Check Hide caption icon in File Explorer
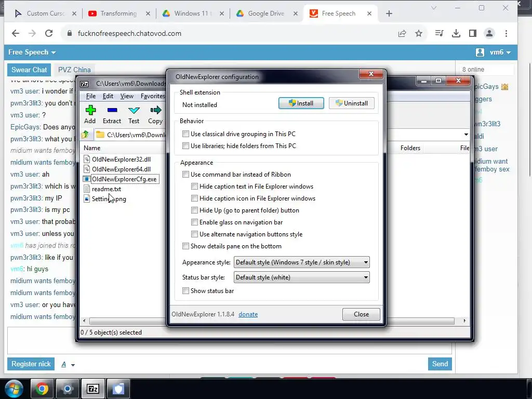Image resolution: width=532 pixels, height=399 pixels. (x=194, y=198)
